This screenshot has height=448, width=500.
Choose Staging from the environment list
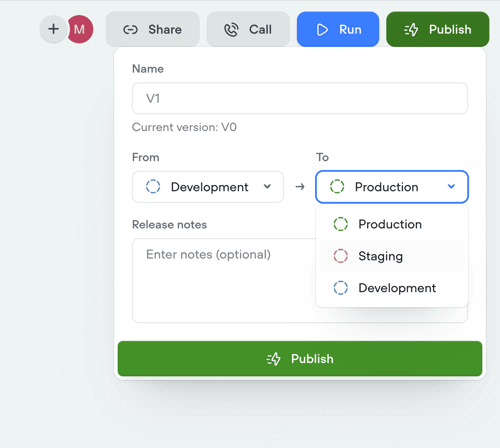pos(392,256)
